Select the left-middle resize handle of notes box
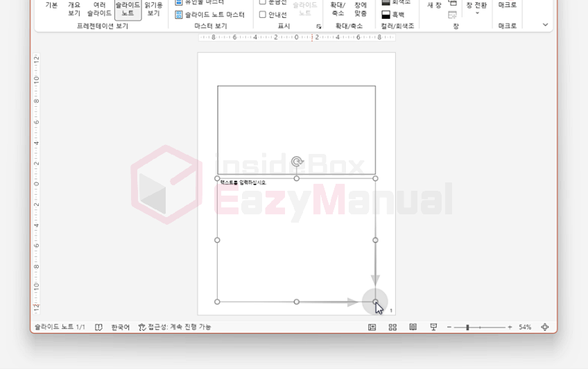The height and width of the screenshot is (369, 588). click(217, 240)
